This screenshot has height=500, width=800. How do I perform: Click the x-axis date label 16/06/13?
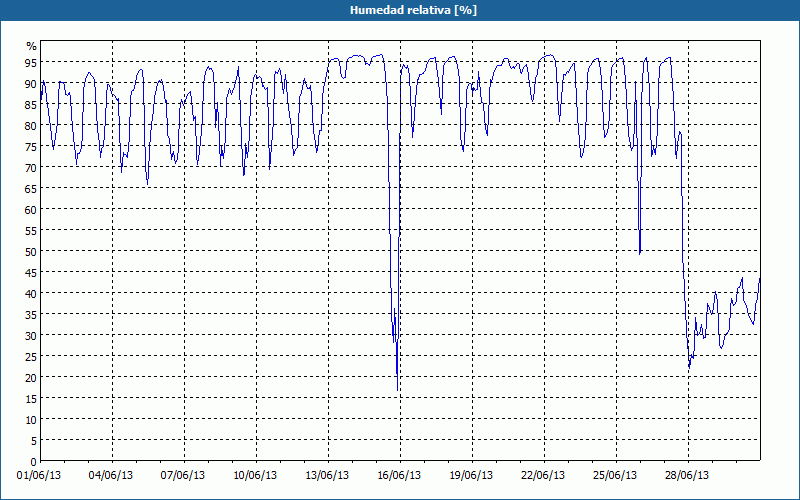click(399, 476)
